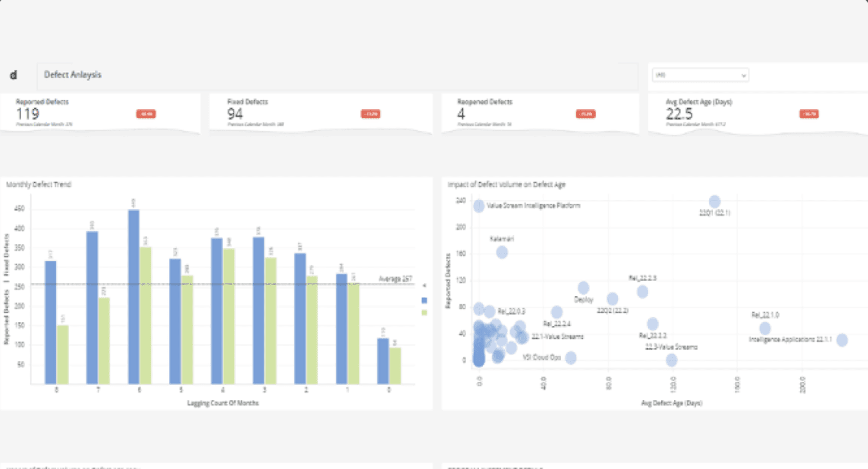Click the Rel_22.2.4 scatter bubble

(557, 312)
